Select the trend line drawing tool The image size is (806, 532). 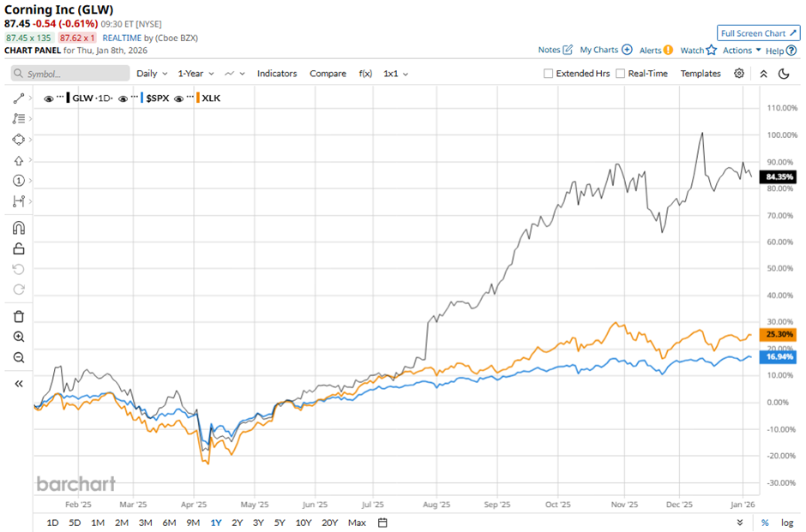point(19,98)
